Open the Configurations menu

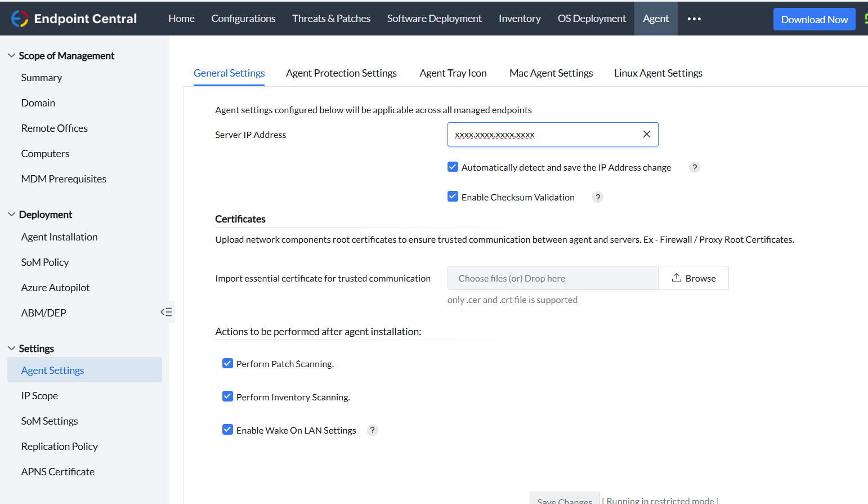tap(243, 19)
